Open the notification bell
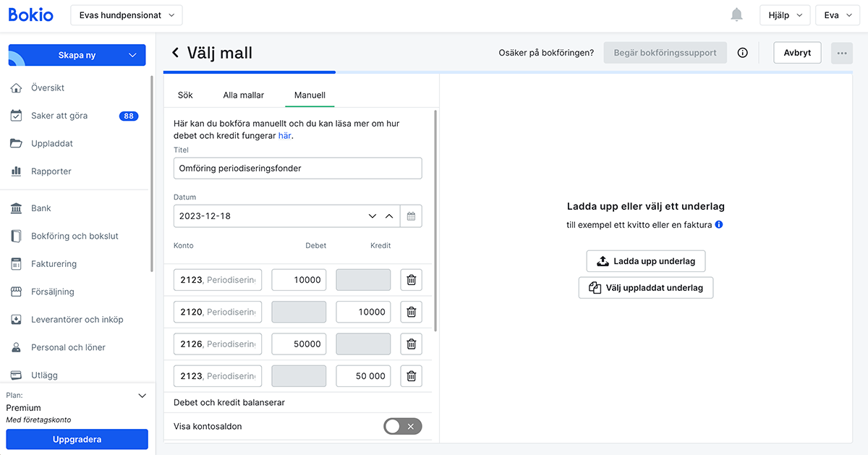This screenshot has width=868, height=455. 736,14
